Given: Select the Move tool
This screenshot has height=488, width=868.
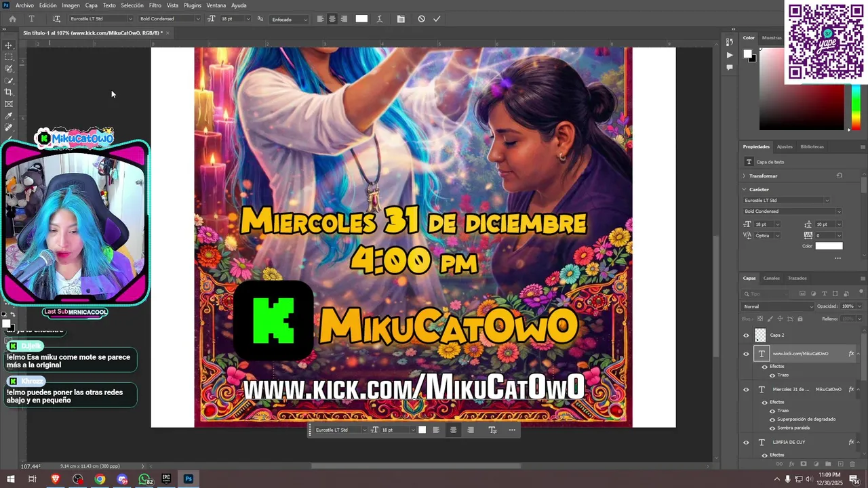Looking at the screenshot, I should (x=9, y=45).
